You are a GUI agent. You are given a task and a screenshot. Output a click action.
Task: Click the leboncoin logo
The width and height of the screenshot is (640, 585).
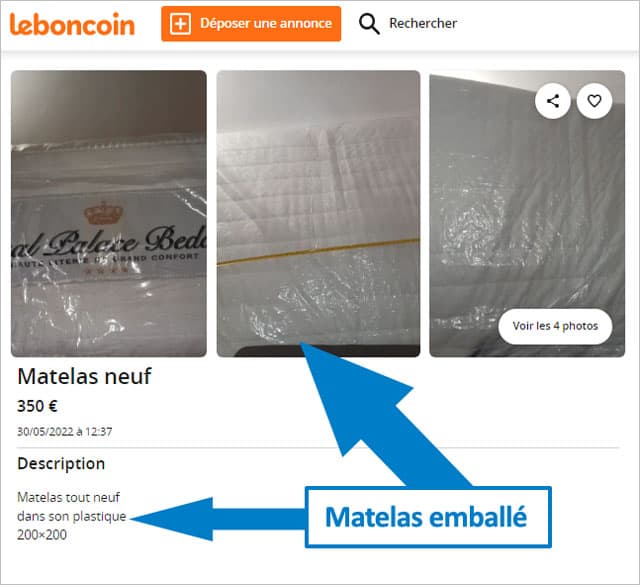point(72,24)
